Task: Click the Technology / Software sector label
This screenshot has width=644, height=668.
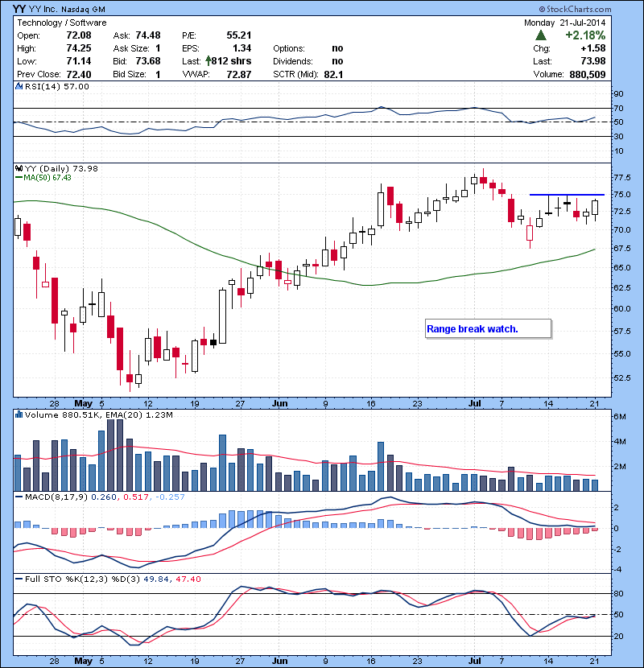Action: tap(62, 23)
